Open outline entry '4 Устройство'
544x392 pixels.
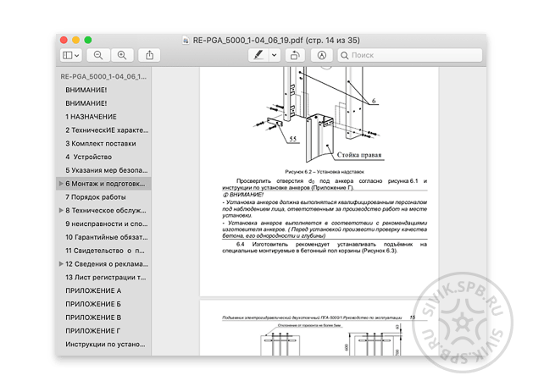tap(88, 157)
